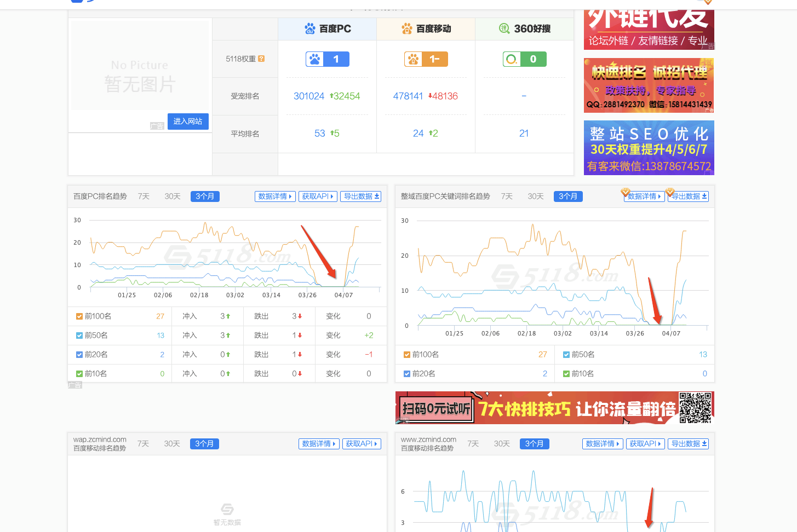Toggle the 前50名 checkbox in 百度PC排名趋势
797x532 pixels.
click(x=79, y=336)
